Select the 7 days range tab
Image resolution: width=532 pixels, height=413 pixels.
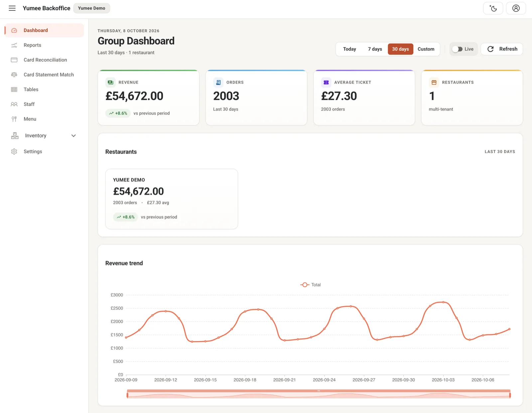(x=375, y=49)
